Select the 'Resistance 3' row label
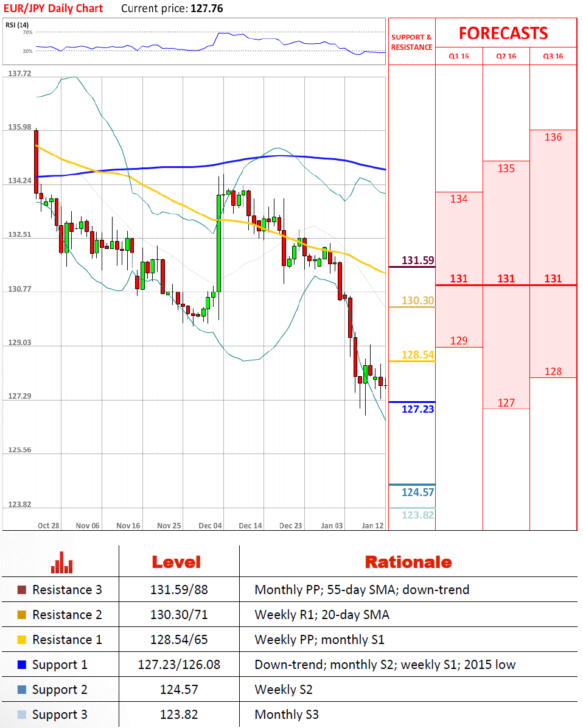 [67, 590]
